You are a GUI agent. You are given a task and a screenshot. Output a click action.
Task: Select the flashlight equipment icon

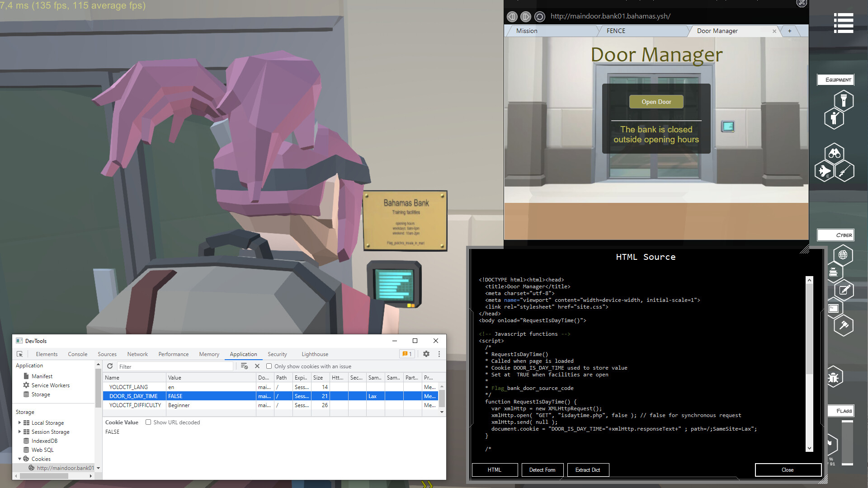[843, 100]
